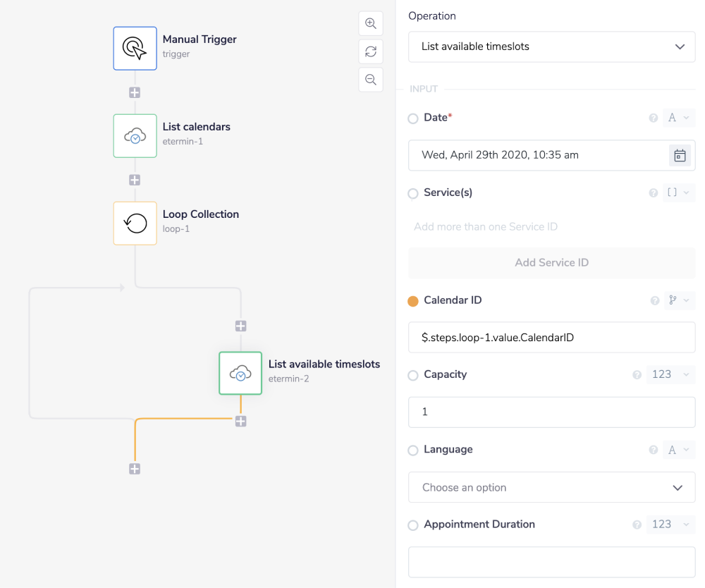Click the Add Service ID button
Screen dimensions: 705x588
[551, 262]
